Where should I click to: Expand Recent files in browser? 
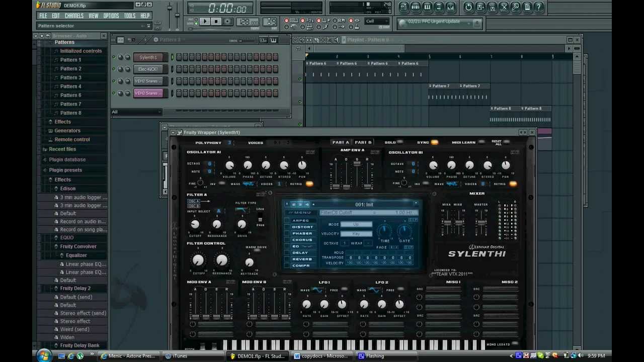pyautogui.click(x=62, y=149)
